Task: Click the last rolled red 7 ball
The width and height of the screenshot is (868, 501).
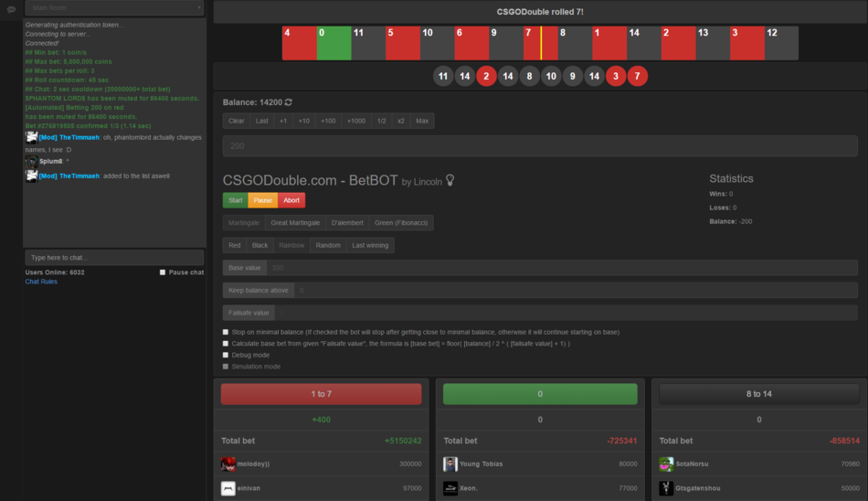Action: [x=637, y=76]
